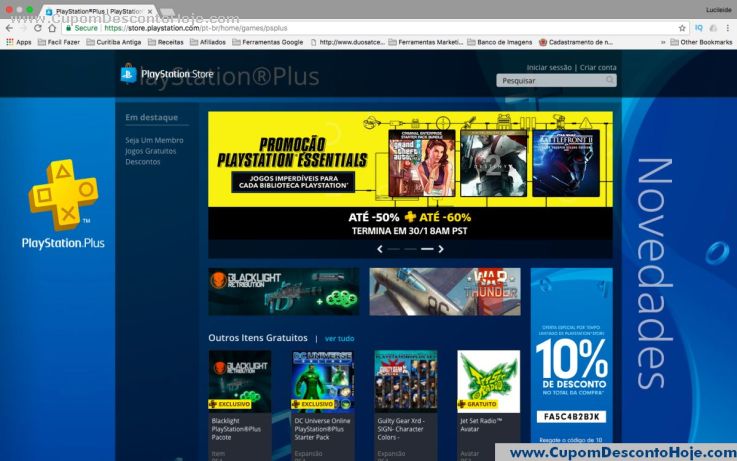The image size is (737, 461).
Task: Open the Receitas bookmark folder
Action: [x=165, y=42]
